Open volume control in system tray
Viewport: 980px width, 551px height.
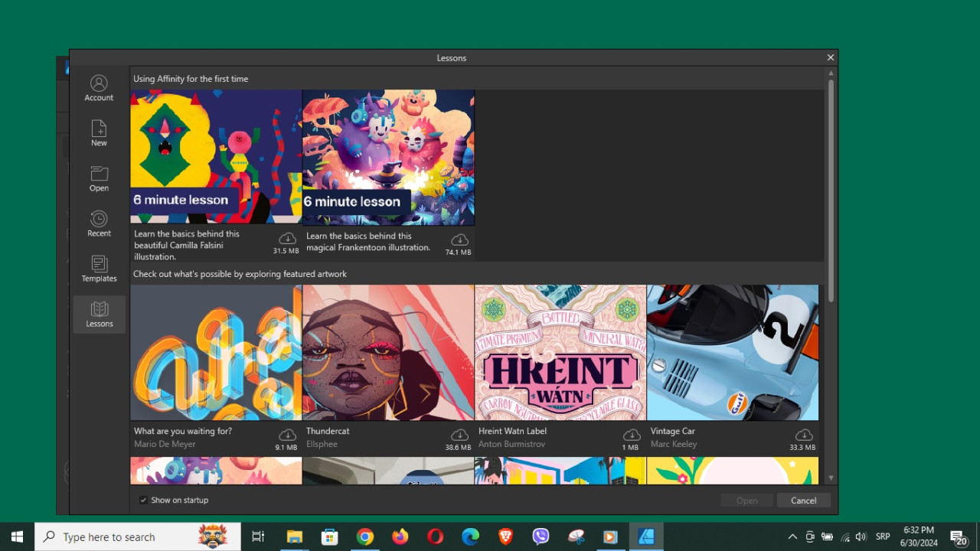click(x=862, y=536)
